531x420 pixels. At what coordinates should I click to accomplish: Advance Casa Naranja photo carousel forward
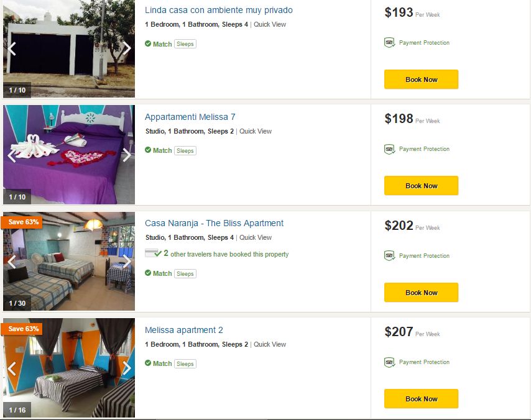[x=127, y=262]
